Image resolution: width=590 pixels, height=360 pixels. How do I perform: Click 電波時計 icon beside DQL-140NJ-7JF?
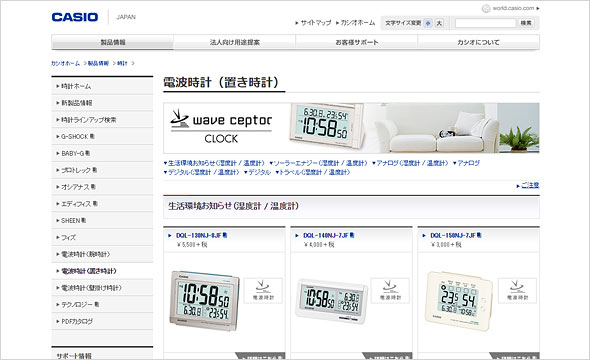coord(390,290)
